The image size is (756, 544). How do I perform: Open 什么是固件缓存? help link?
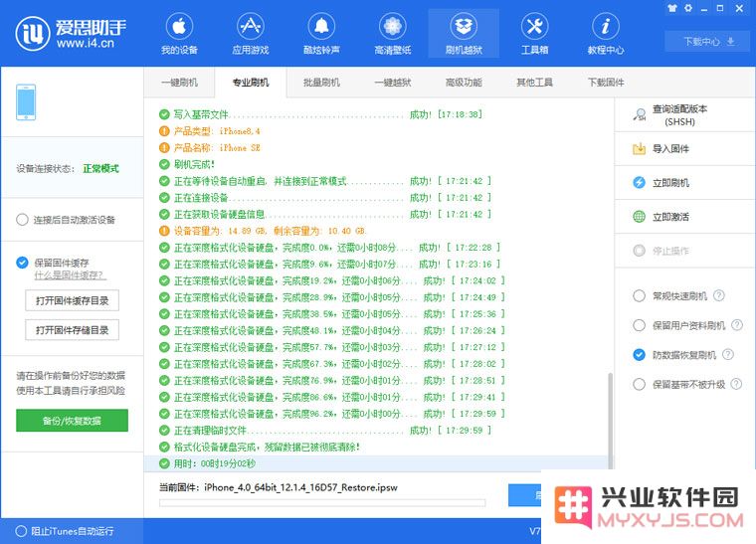(71, 275)
